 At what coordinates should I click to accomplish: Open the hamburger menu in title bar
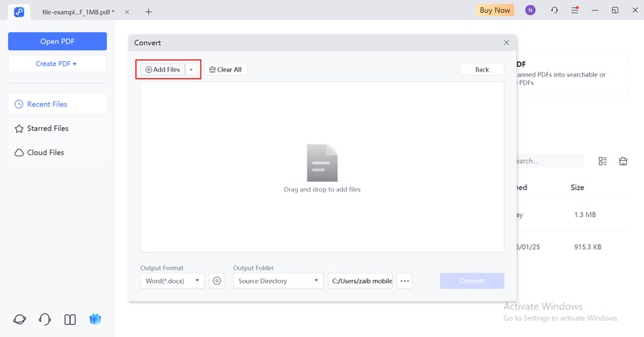click(575, 10)
